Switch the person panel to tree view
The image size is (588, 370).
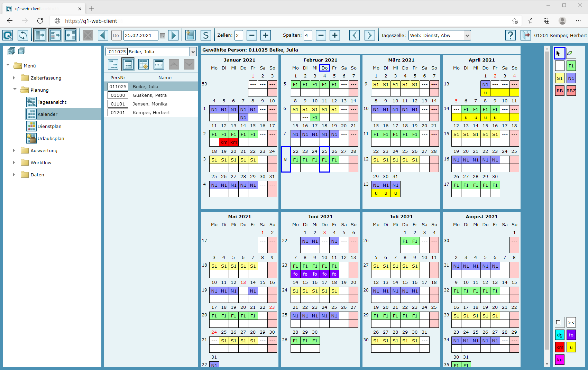[113, 64]
